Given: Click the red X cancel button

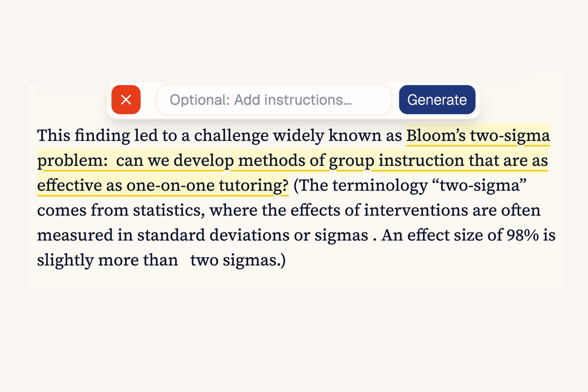Looking at the screenshot, I should pos(126,100).
